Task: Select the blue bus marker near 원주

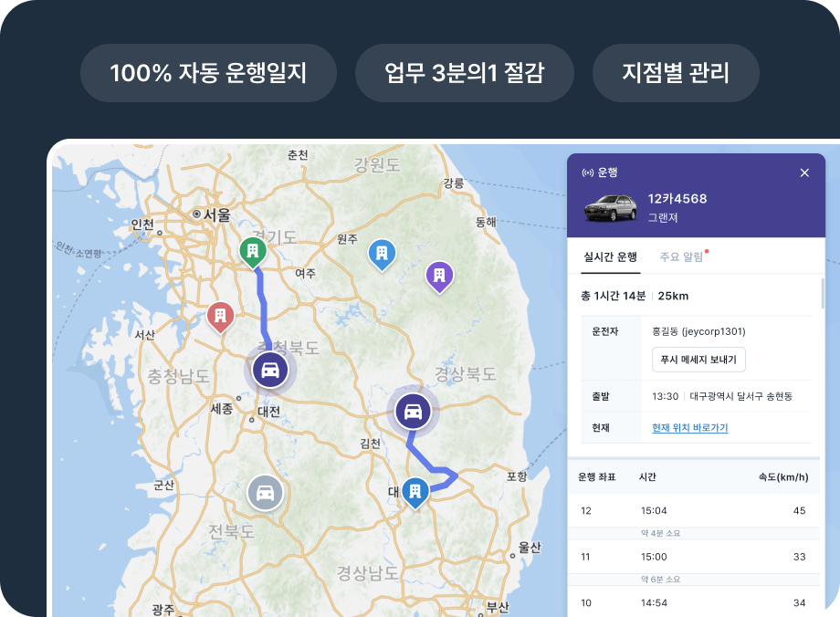Action: point(383,254)
